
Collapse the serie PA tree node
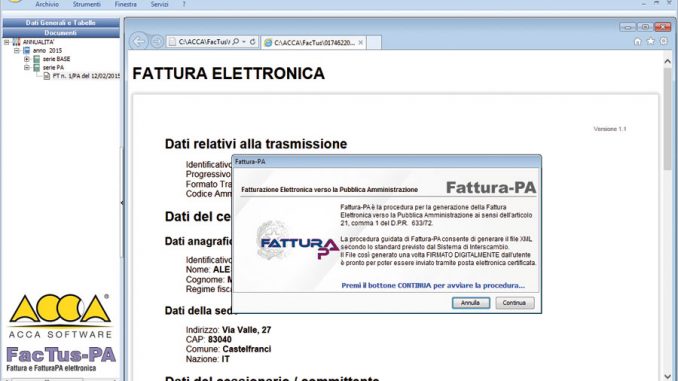[x=26, y=67]
